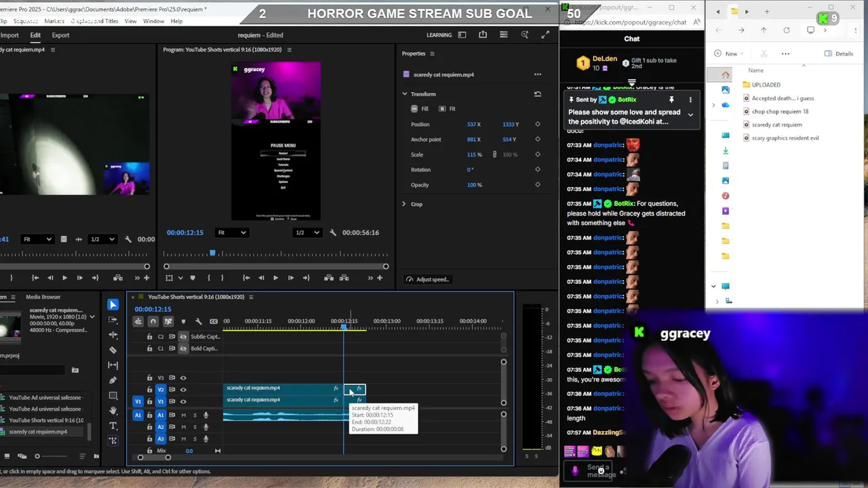Select the Razor tool
This screenshot has width=868, height=488.
point(113,350)
